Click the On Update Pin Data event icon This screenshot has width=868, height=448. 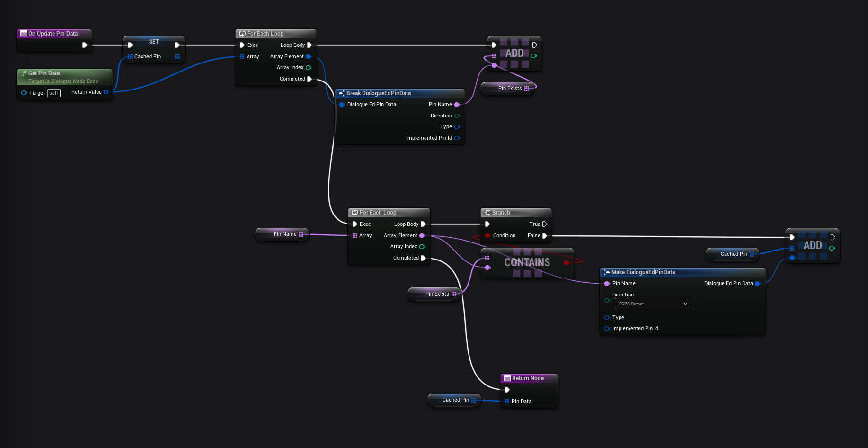(x=23, y=34)
